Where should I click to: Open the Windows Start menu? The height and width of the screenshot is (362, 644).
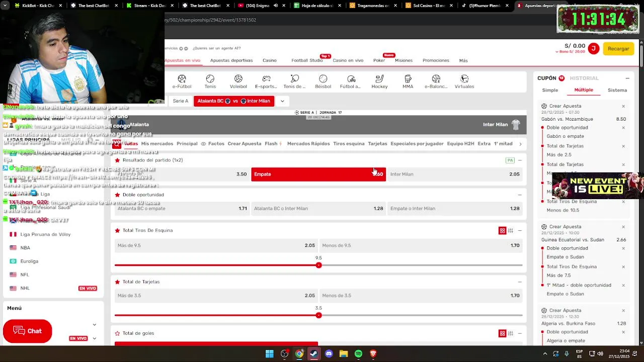[270, 354]
